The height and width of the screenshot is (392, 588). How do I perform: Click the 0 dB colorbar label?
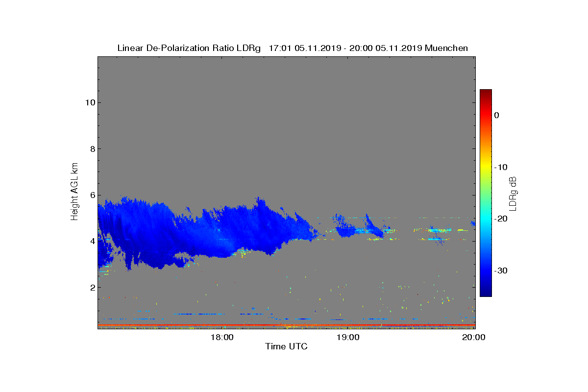pos(496,115)
